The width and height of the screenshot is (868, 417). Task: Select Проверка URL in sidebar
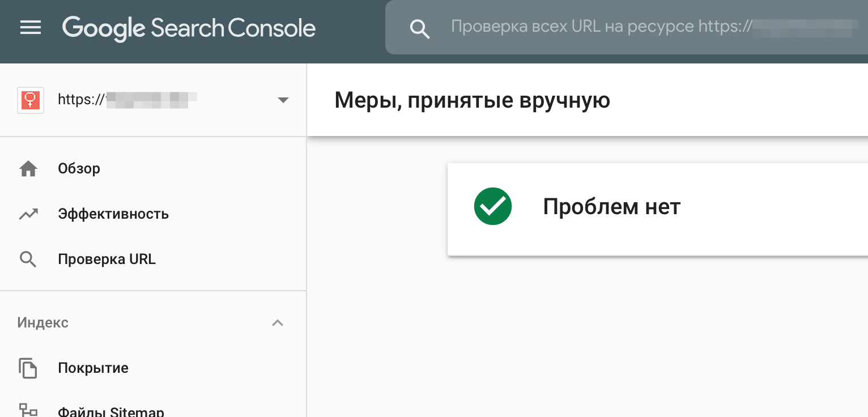pyautogui.click(x=107, y=259)
